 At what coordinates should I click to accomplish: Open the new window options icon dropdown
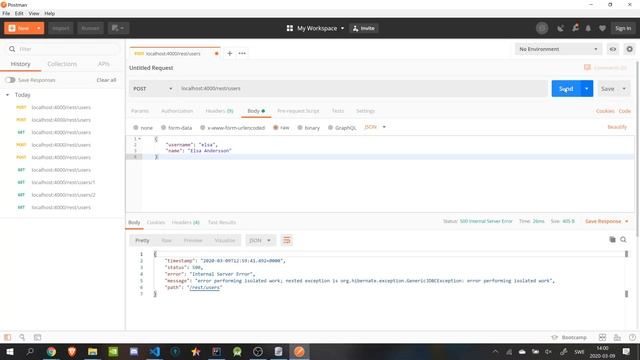pyautogui.click(x=118, y=28)
